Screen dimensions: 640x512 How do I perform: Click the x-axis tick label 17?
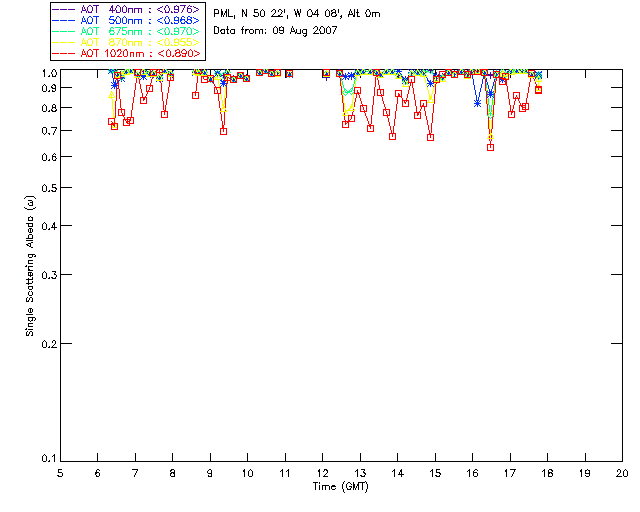tap(510, 473)
